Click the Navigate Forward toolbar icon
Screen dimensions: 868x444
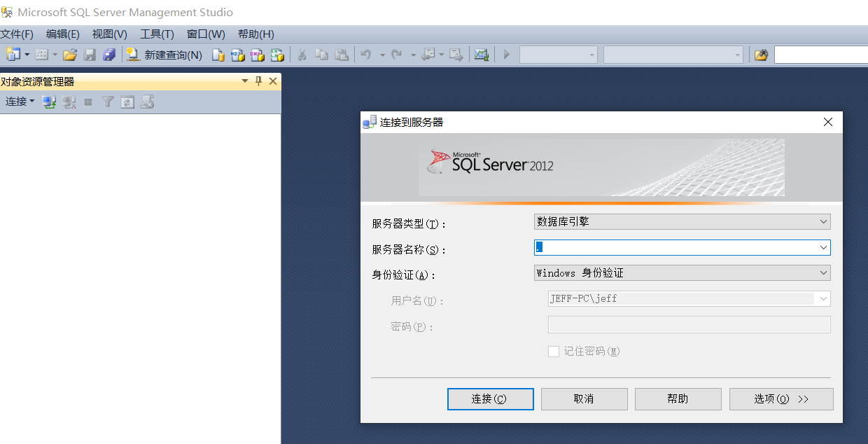click(x=456, y=55)
